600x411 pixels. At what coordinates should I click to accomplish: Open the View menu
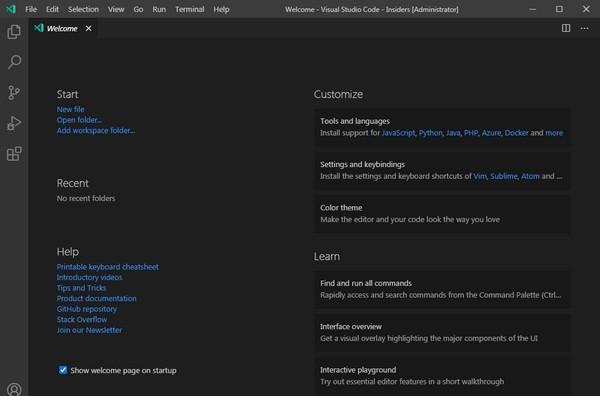pyautogui.click(x=116, y=9)
